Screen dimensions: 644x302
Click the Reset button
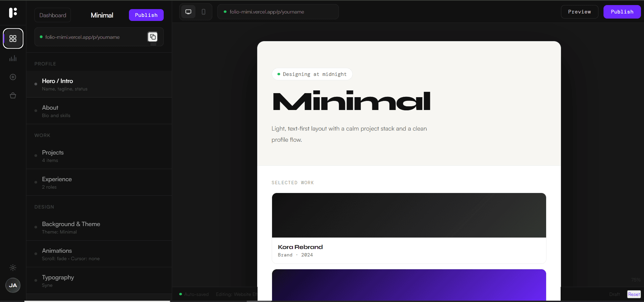634,294
